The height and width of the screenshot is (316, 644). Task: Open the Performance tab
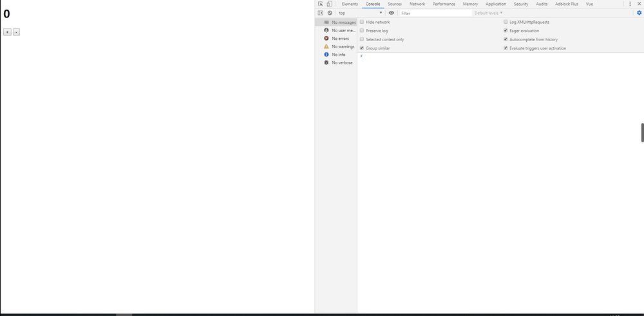click(x=444, y=4)
